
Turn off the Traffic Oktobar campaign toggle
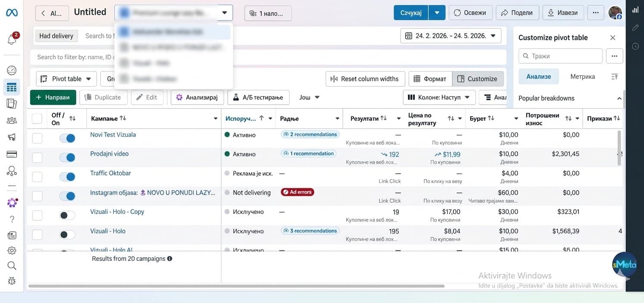pos(67,177)
